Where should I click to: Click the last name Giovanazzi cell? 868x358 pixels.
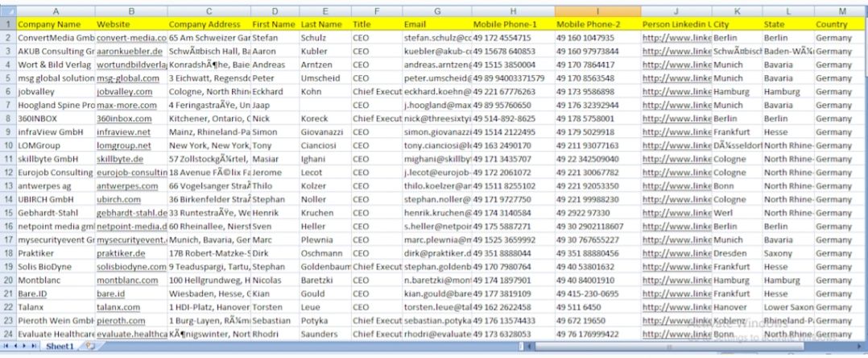(325, 132)
